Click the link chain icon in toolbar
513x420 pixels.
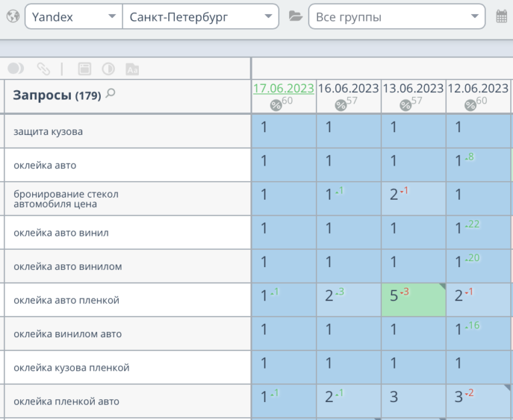point(43,68)
